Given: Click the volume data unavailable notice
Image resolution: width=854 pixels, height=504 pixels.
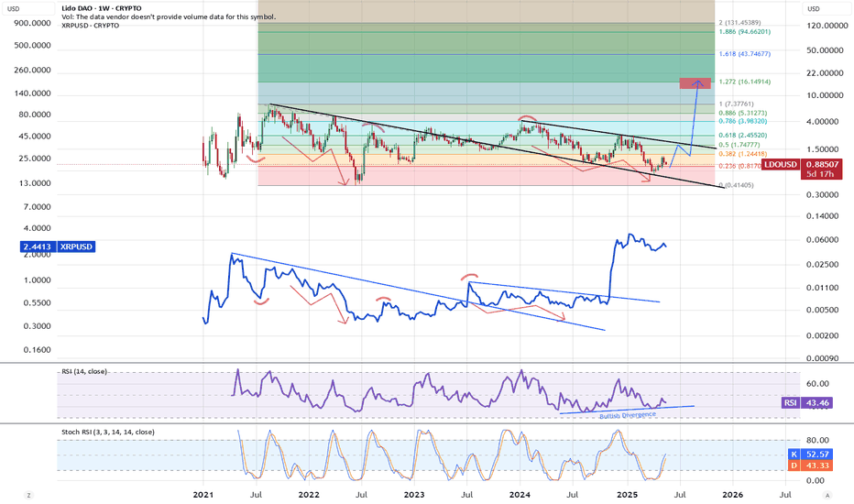Looking at the screenshot, I should [141, 17].
